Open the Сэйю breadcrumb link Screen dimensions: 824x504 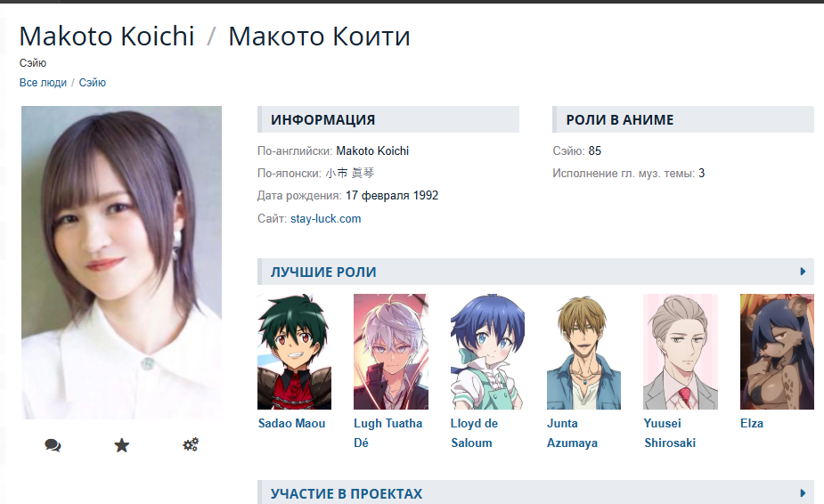point(93,83)
